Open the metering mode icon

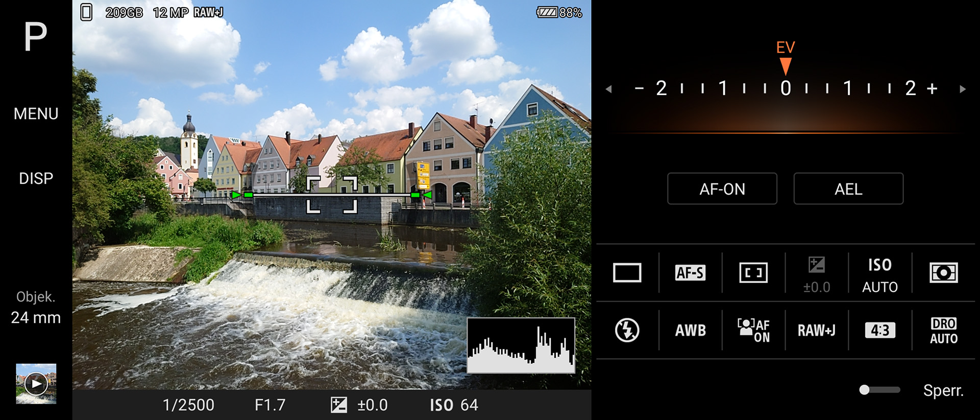tap(943, 273)
